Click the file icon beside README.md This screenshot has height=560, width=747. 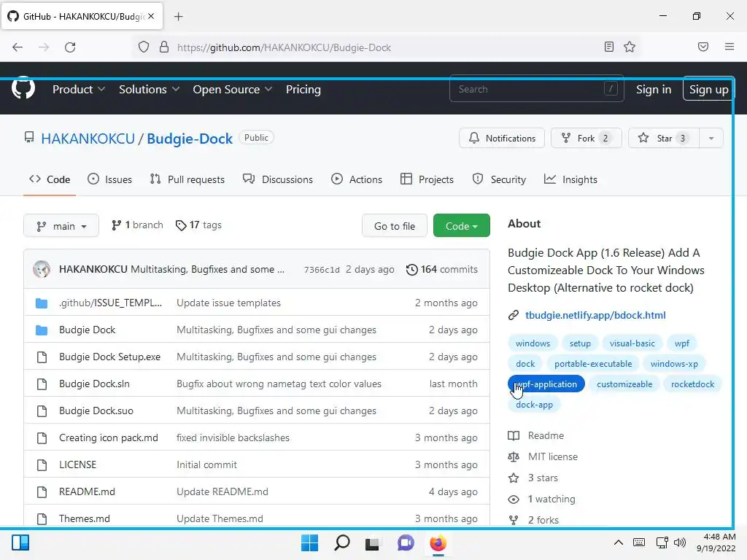(x=42, y=492)
